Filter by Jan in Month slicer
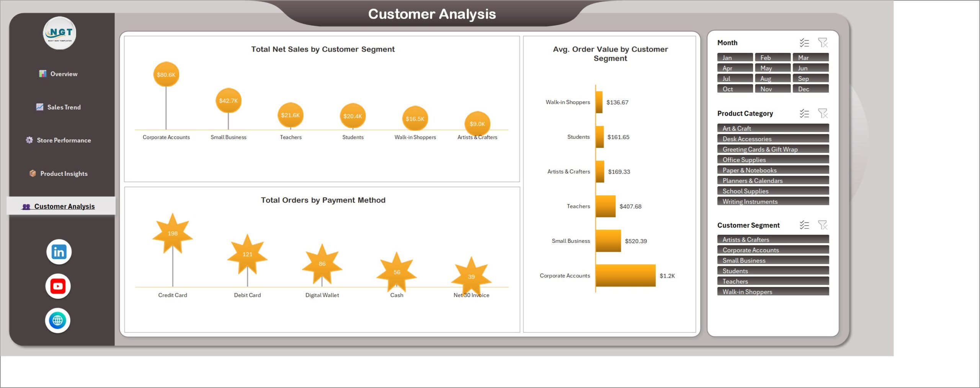This screenshot has height=388, width=980. [x=735, y=57]
